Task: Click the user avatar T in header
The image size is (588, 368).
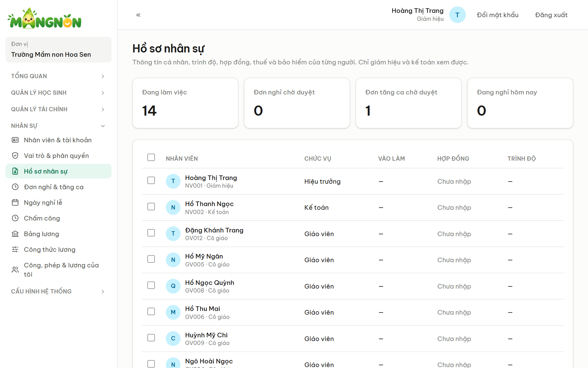Action: click(457, 15)
